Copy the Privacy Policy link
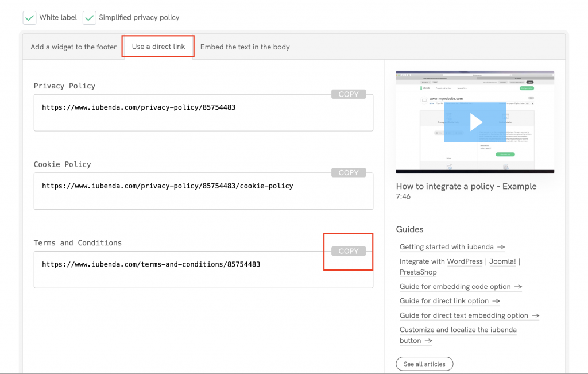 click(349, 94)
